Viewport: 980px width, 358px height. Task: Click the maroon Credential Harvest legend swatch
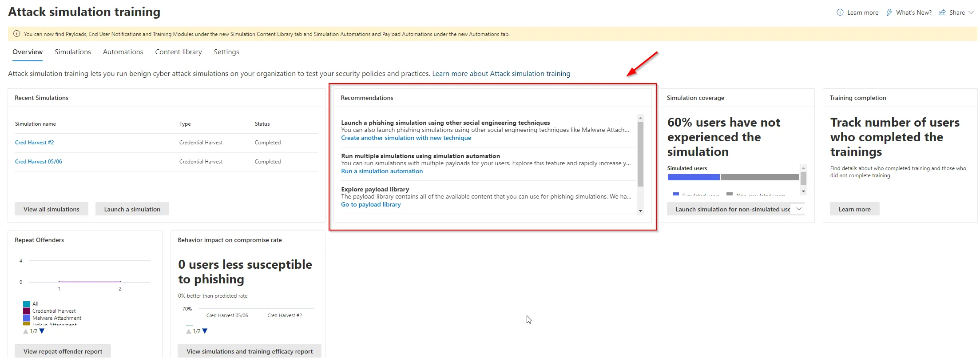pyautogui.click(x=27, y=311)
